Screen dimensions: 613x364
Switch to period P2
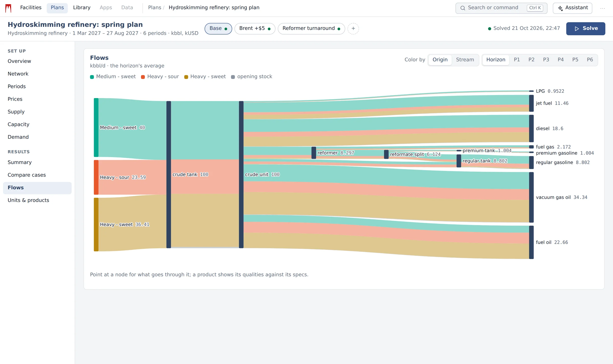pos(531,60)
